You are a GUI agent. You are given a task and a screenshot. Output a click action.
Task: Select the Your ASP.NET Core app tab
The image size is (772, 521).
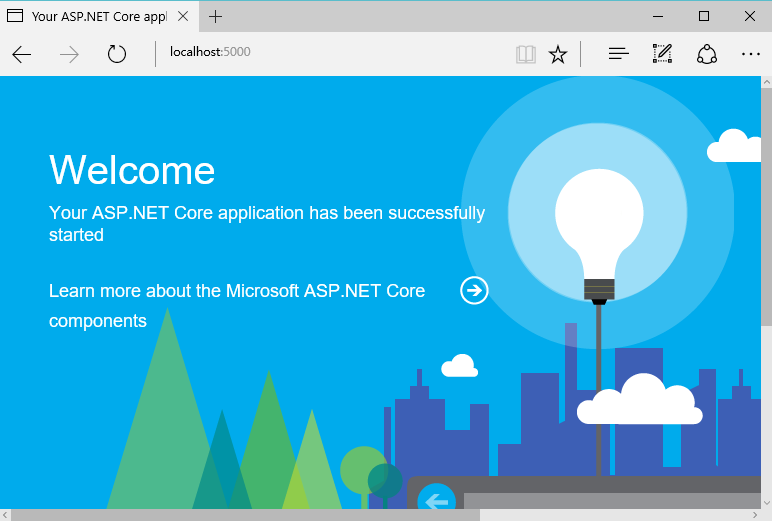99,17
